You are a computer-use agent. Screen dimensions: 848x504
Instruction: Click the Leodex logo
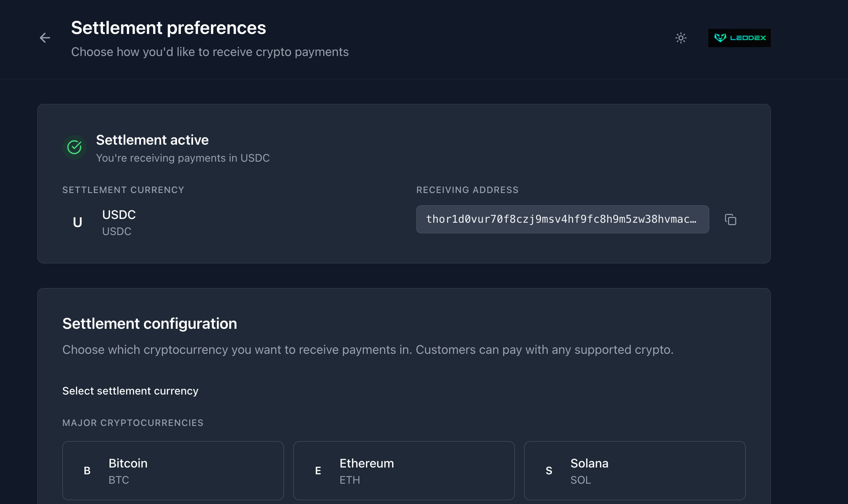[x=739, y=38]
